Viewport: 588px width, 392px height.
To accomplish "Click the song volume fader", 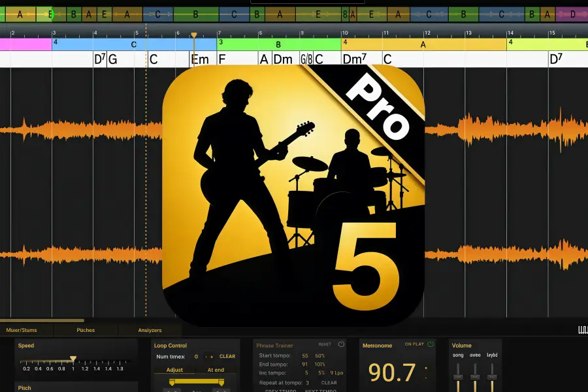I will click(x=458, y=376).
